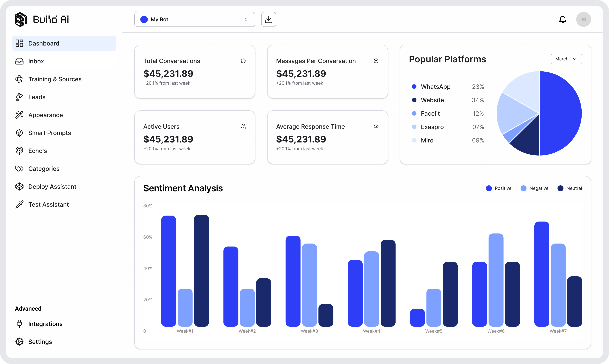The height and width of the screenshot is (364, 609).
Task: Toggle the Positive sentiment legend dot
Action: click(x=489, y=188)
